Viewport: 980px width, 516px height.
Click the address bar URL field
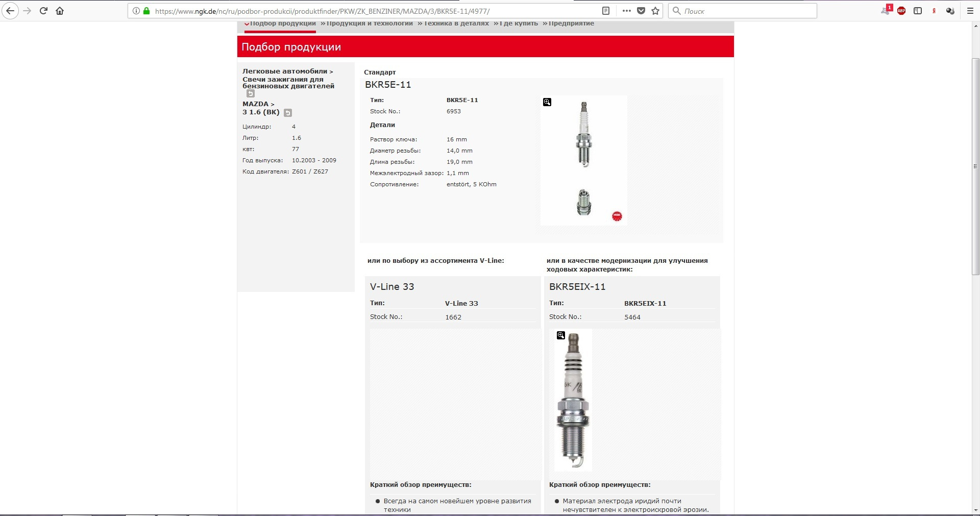(x=375, y=11)
